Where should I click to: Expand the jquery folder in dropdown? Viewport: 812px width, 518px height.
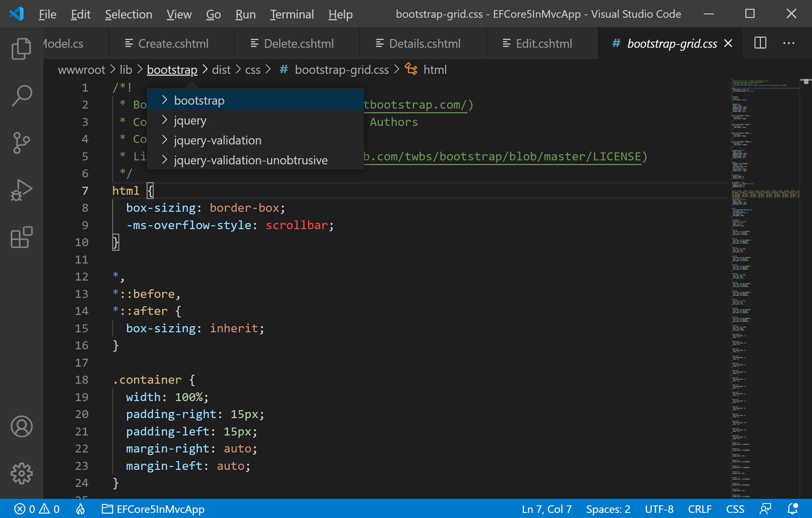pos(190,120)
